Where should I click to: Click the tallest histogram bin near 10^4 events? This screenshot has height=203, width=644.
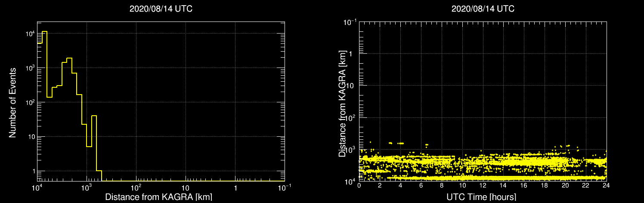click(x=44, y=106)
